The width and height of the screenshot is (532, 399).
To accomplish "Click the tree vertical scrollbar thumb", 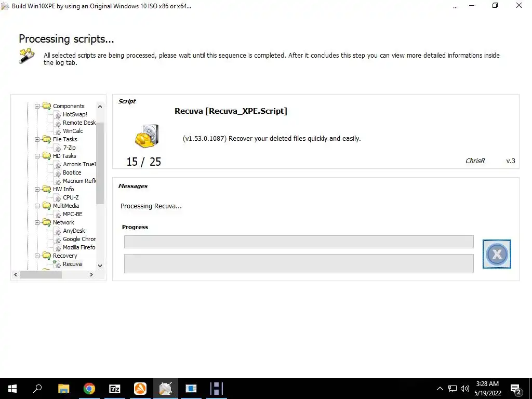I will point(100,163).
